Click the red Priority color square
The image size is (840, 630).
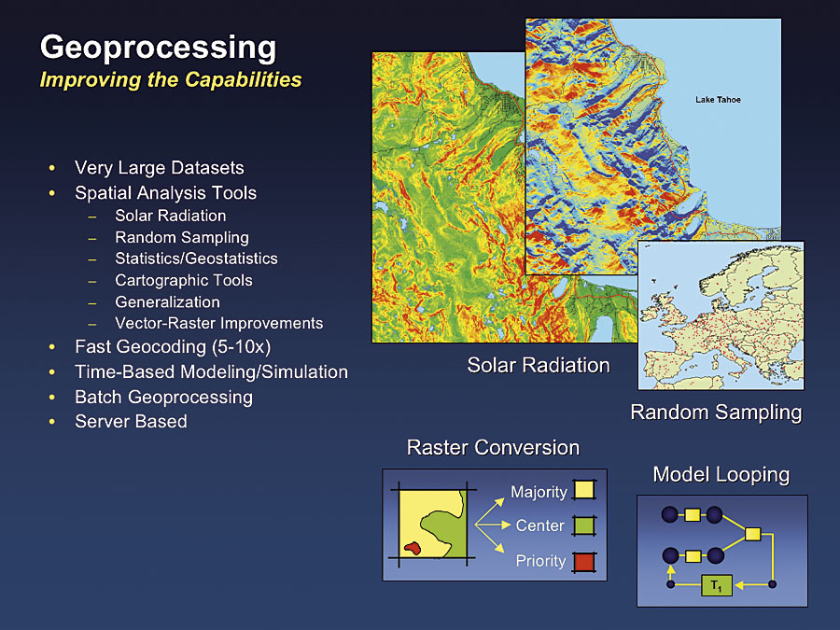[x=584, y=562]
